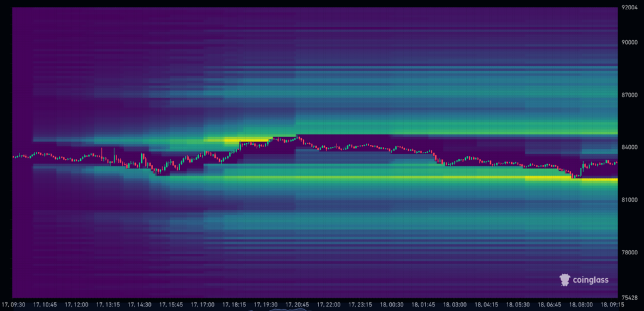This screenshot has height=311, width=644.
Task: Click the 17, 23:15 time label
Action: 360,305
